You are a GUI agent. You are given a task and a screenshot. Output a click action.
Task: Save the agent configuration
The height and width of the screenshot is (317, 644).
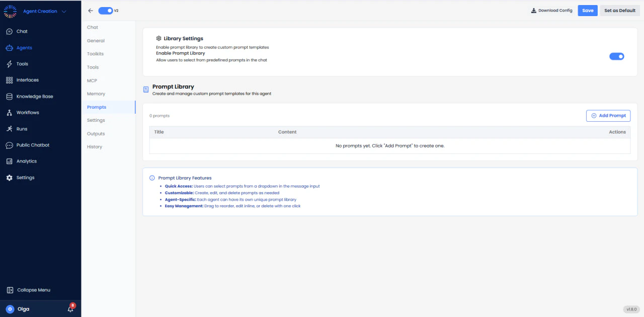587,10
